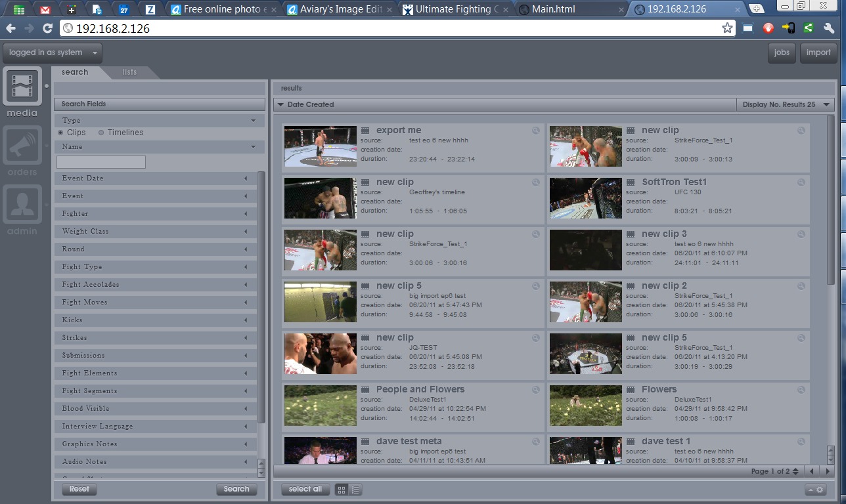Image resolution: width=846 pixels, height=504 pixels.
Task: Open the orders megaphone icon
Action: (x=22, y=146)
